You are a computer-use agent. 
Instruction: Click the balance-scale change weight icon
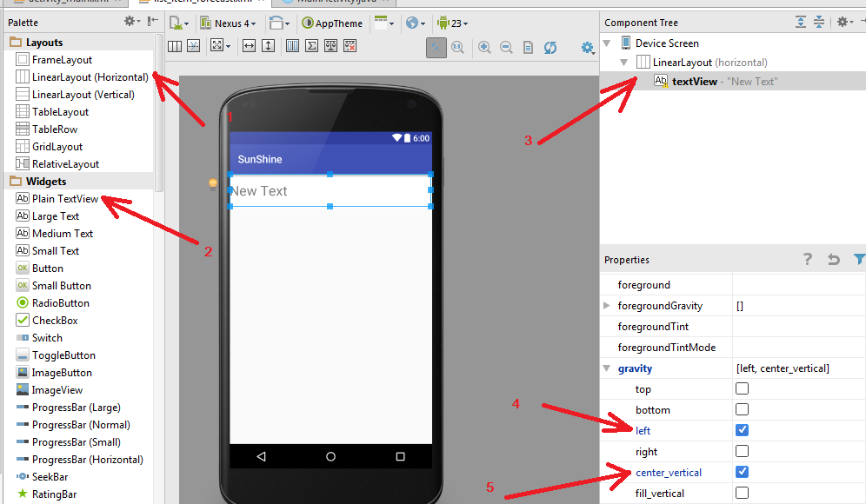[330, 46]
